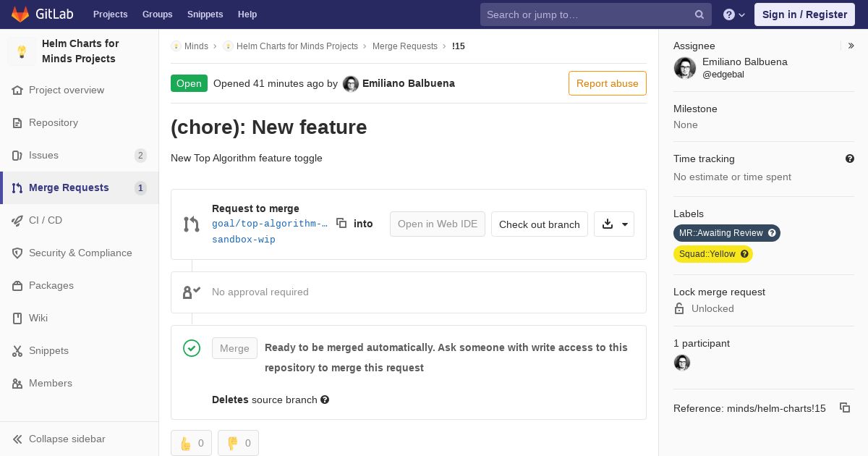Go to CI / CD section
This screenshot has height=456, width=868.
[46, 220]
